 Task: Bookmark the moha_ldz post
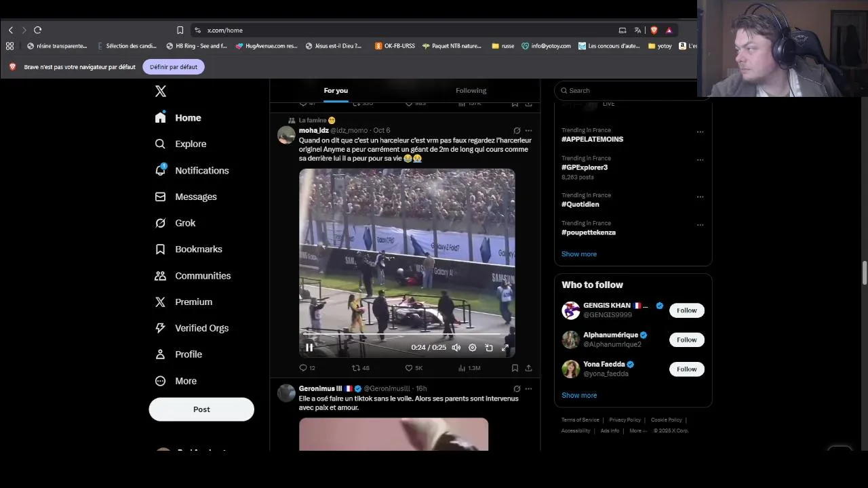pos(515,368)
